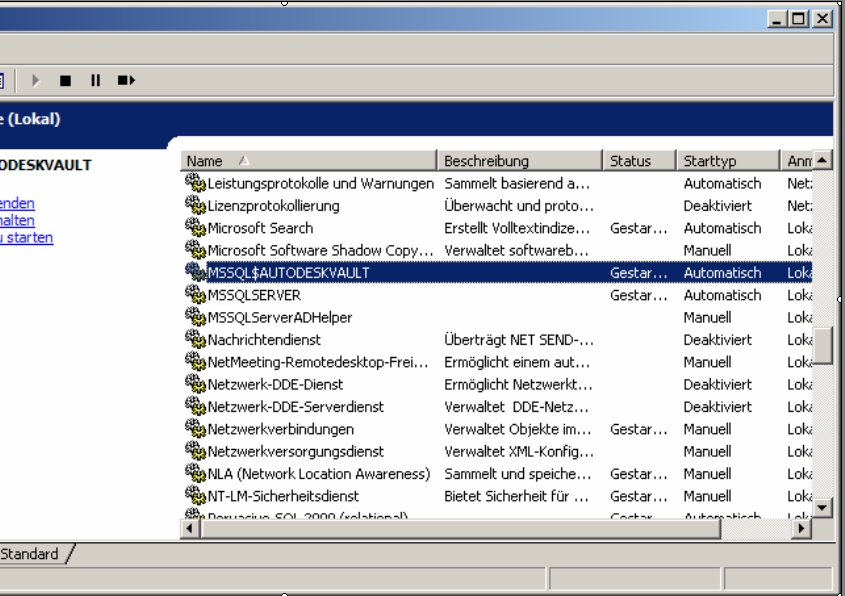Click the vertical scrollbar down arrow

coord(822,507)
